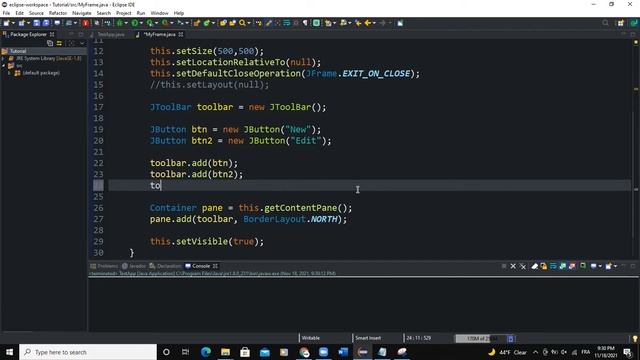Click the Open Type toolbar icon
Image resolution: width=640 pixels, height=360 pixels.
pos(223,23)
